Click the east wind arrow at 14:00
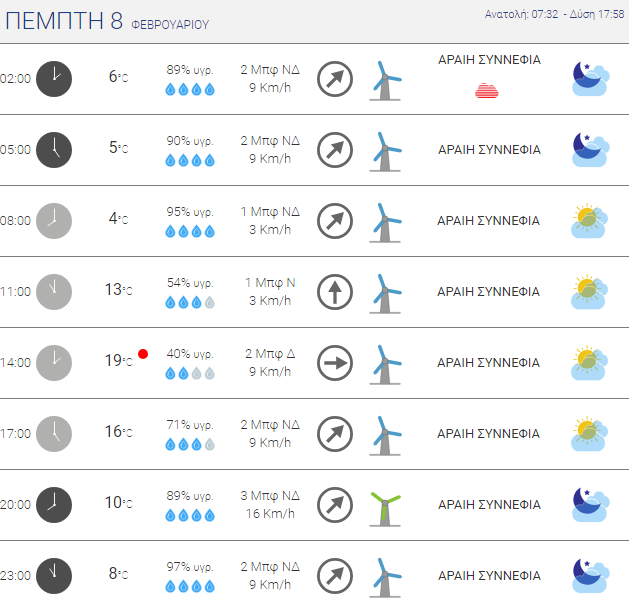Image resolution: width=629 pixels, height=606 pixels. 335,363
